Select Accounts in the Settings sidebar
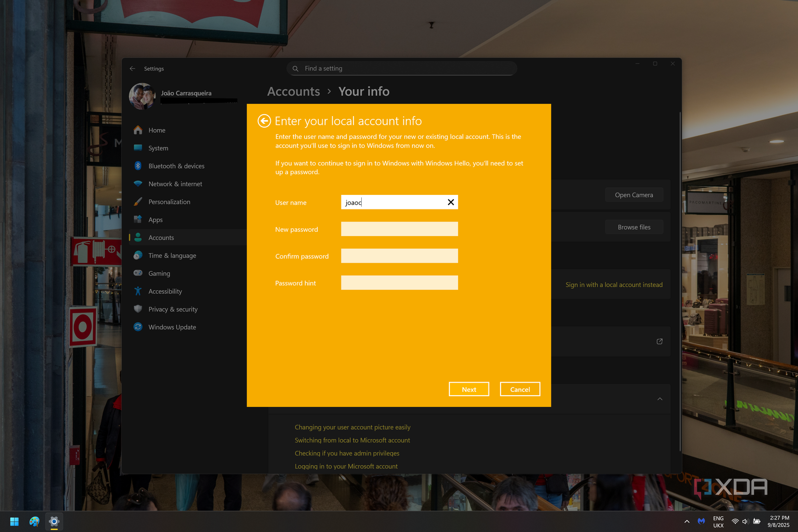 161,237
